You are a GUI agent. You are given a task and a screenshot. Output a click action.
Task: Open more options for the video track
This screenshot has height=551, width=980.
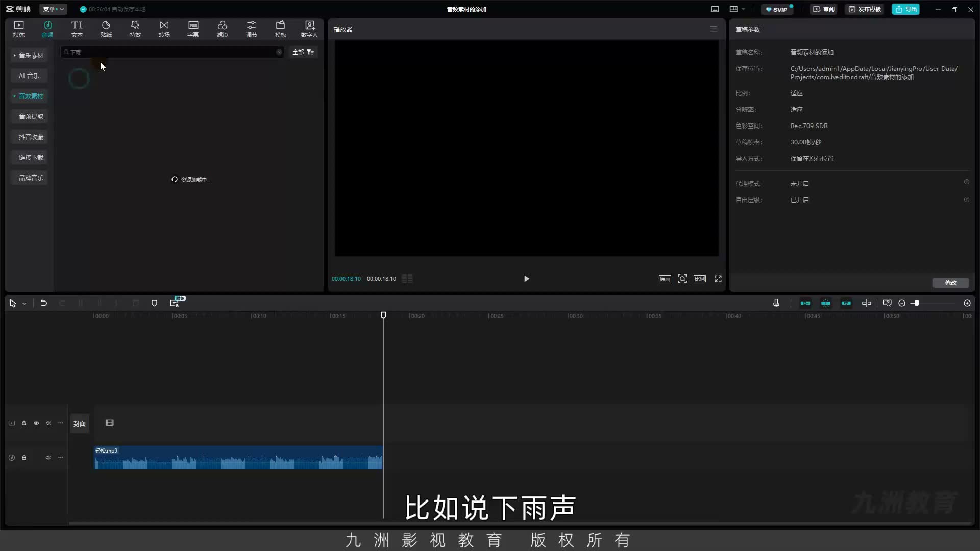pos(61,423)
